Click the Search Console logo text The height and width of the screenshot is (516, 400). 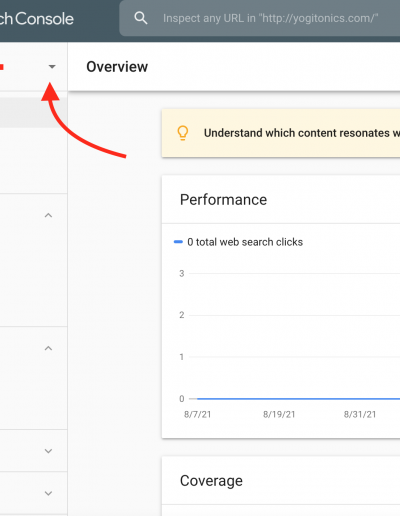coord(37,19)
